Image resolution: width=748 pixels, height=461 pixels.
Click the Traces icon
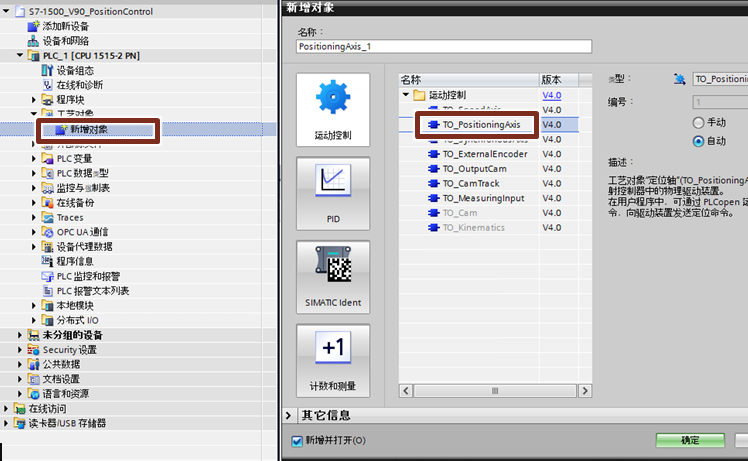pos(47,218)
